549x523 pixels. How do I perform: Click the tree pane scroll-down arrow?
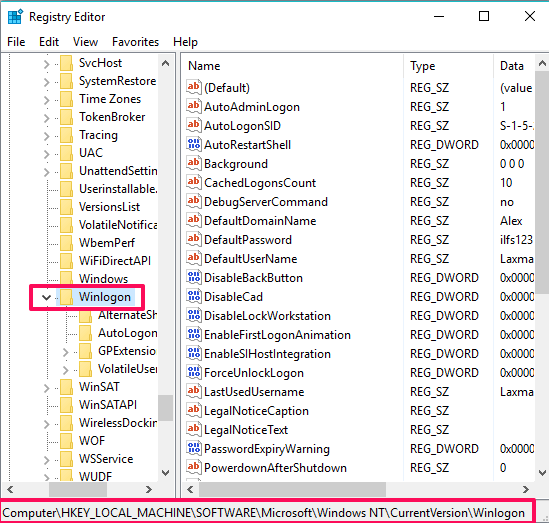click(166, 473)
